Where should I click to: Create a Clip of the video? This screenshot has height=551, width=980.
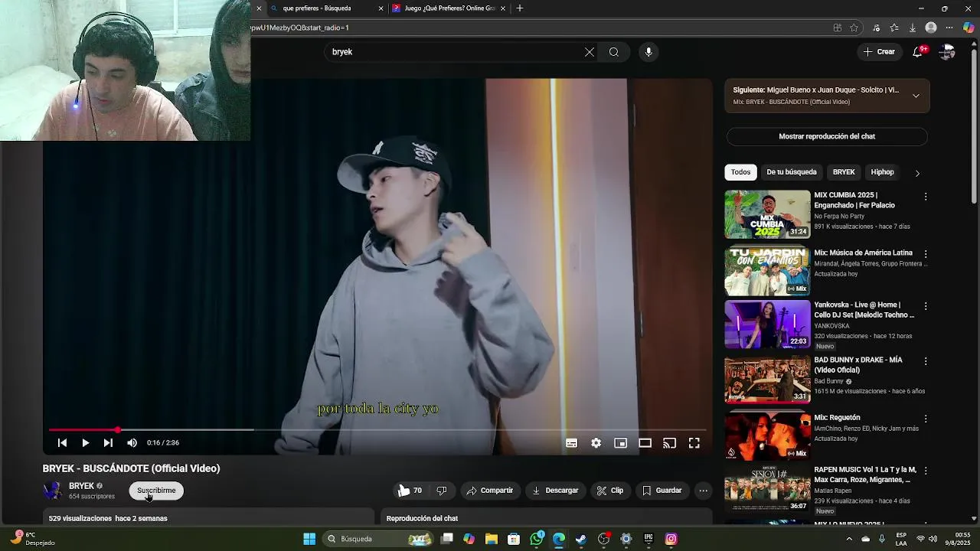click(610, 491)
